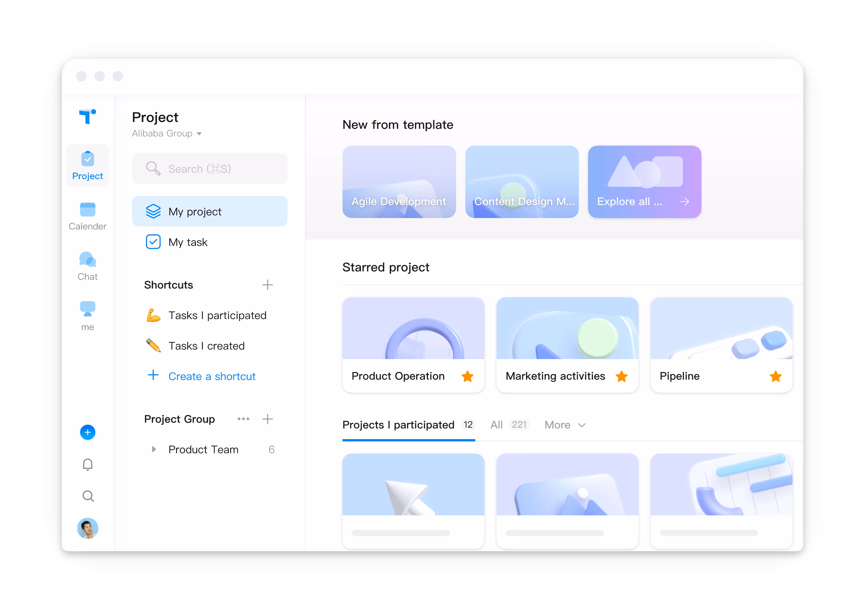This screenshot has height=616, width=865.
Task: Open the Alibaba Group organization dropdown
Action: click(167, 133)
